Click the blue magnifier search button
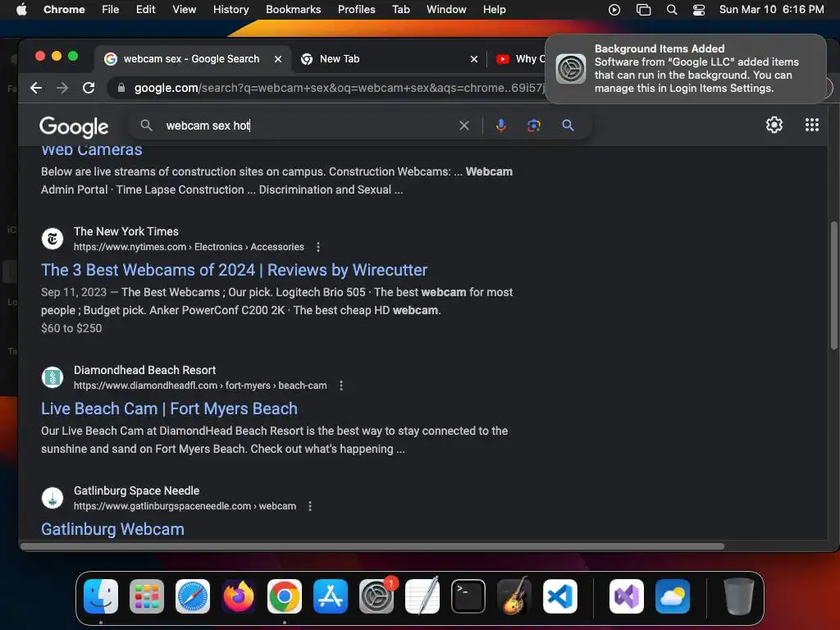Viewport: 840px width, 630px height. click(568, 126)
